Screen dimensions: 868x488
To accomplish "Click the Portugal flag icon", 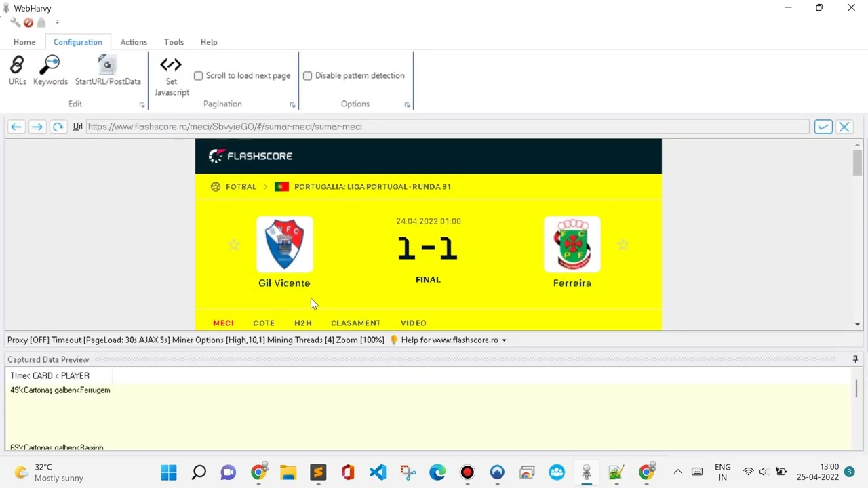I will [281, 186].
